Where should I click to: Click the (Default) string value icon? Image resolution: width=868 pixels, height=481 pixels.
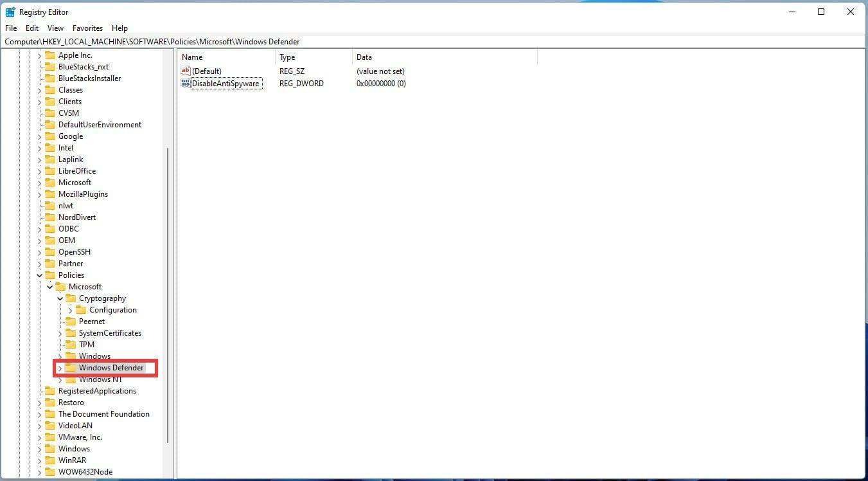pyautogui.click(x=186, y=71)
